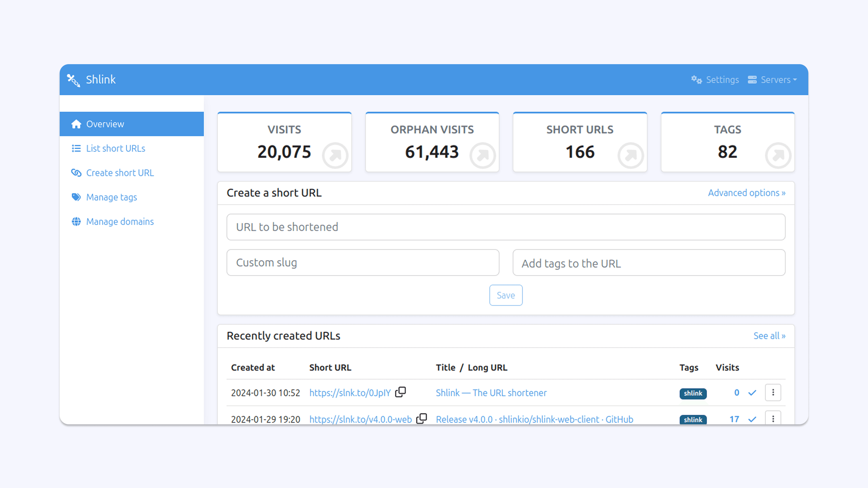Click the Save button

click(506, 295)
